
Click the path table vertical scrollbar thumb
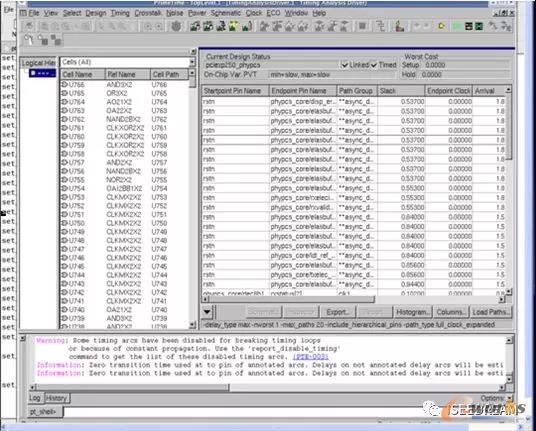pyautogui.click(x=509, y=126)
